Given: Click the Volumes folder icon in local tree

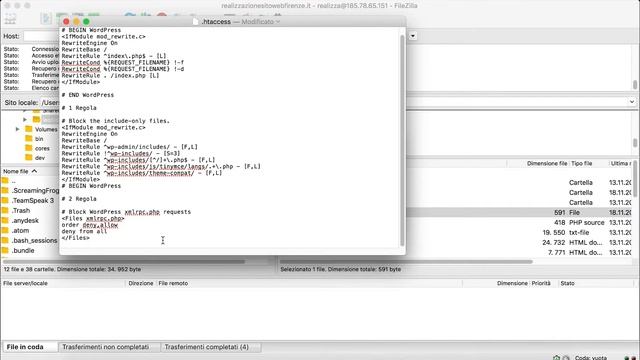Looking at the screenshot, I should [29, 129].
